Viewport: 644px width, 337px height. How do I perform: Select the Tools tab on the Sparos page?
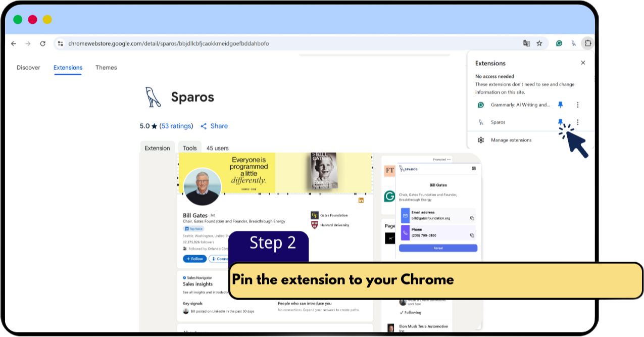coord(190,148)
